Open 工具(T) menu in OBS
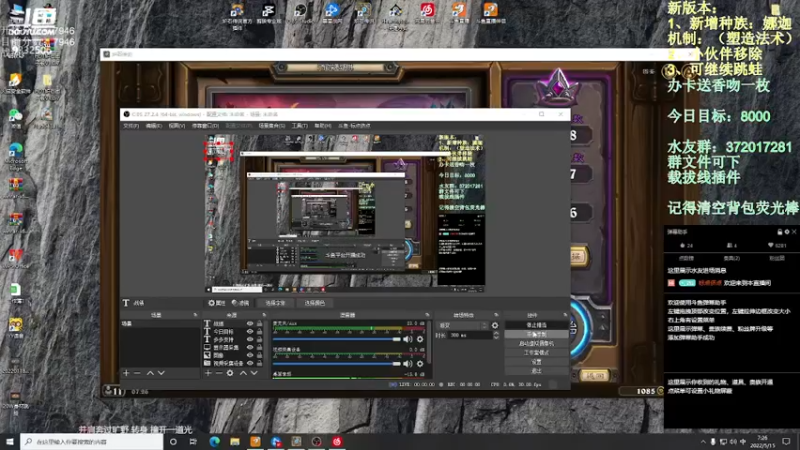The height and width of the screenshot is (450, 800). (299, 126)
